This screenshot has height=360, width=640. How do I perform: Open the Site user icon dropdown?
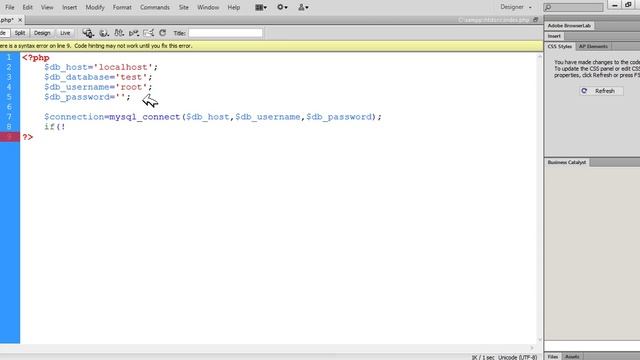pyautogui.click(x=303, y=7)
